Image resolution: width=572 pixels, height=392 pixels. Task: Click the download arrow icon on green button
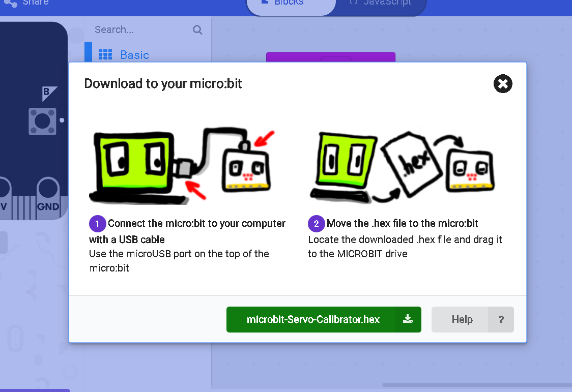pos(408,319)
